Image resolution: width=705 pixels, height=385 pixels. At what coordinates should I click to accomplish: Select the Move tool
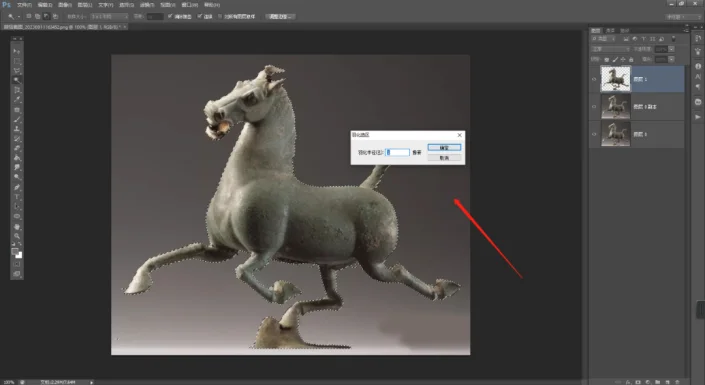pyautogui.click(x=17, y=51)
